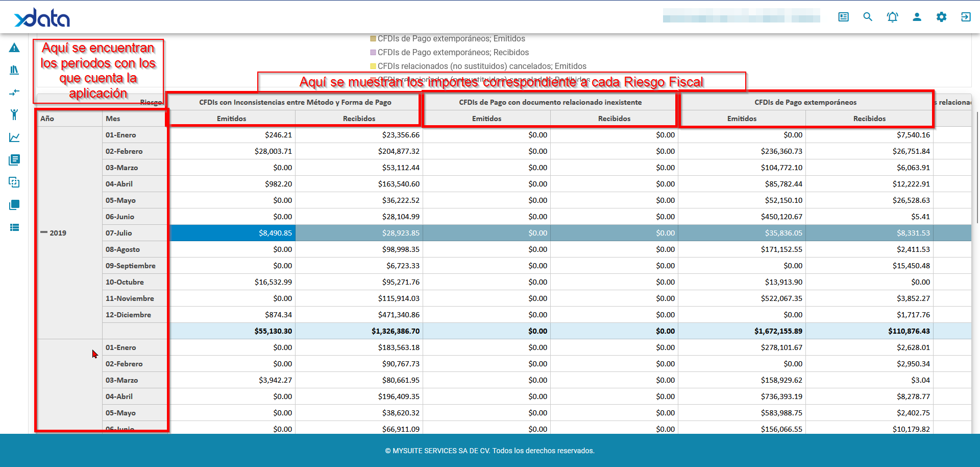This screenshot has height=467, width=980.
Task: Open the news article icon in header
Action: point(843,17)
